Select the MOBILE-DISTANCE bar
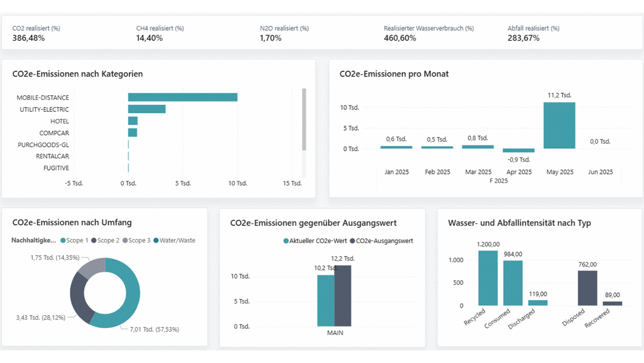 (x=182, y=97)
